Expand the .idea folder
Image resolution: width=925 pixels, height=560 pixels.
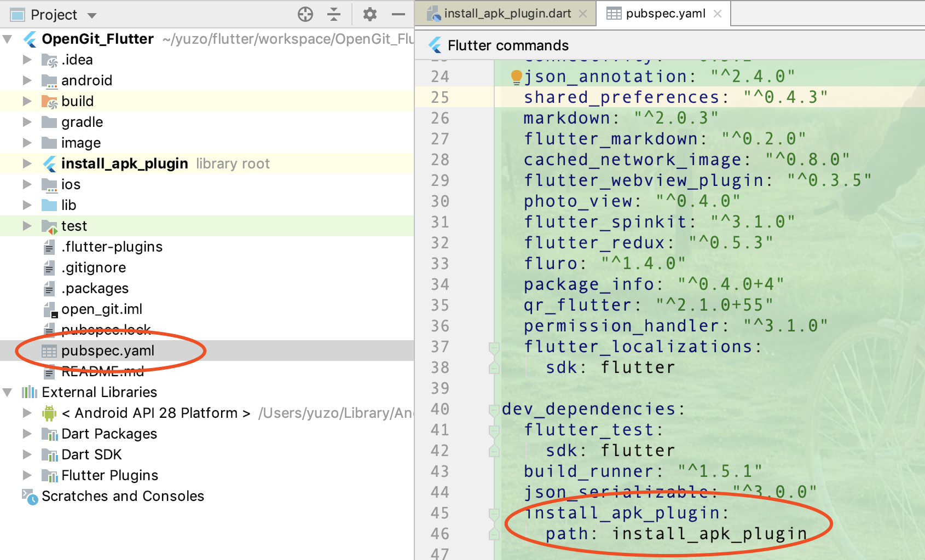(27, 59)
